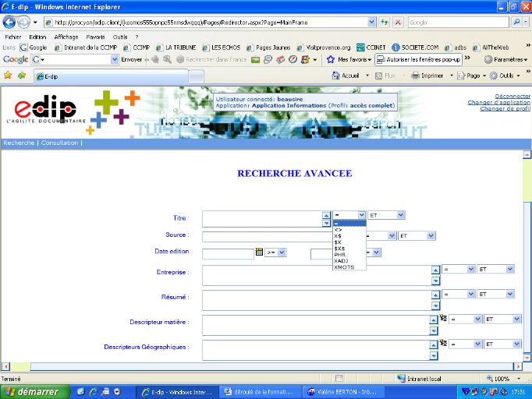Open the Entreprise ET connector dropdown
This screenshot has width=532, height=399.
point(495,269)
